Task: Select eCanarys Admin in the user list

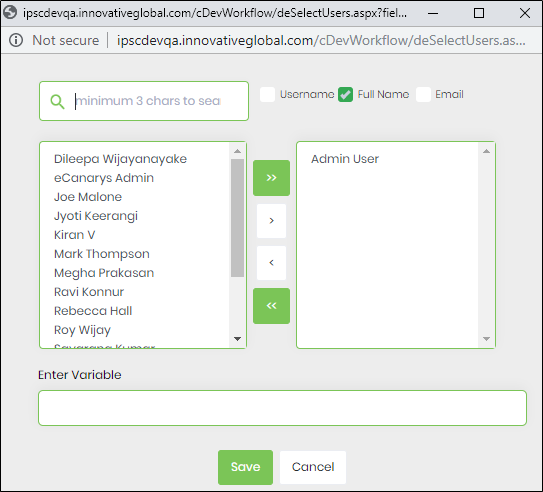Action: click(x=104, y=178)
